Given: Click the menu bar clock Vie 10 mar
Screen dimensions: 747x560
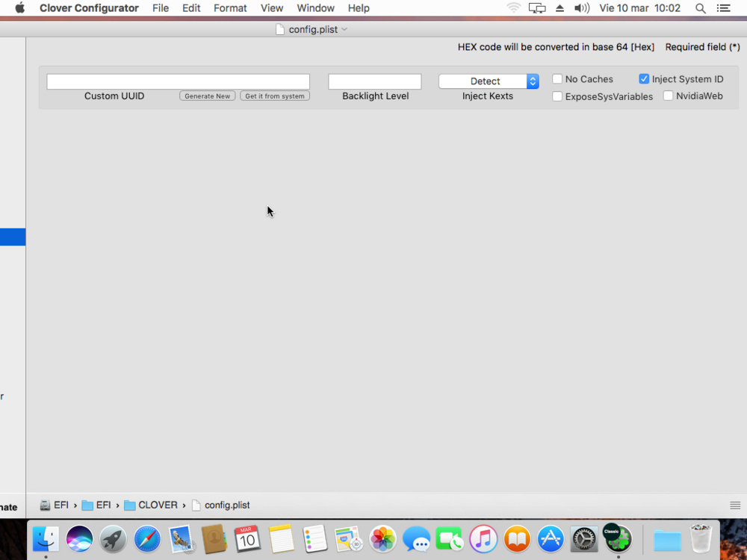Looking at the screenshot, I should pyautogui.click(x=639, y=8).
